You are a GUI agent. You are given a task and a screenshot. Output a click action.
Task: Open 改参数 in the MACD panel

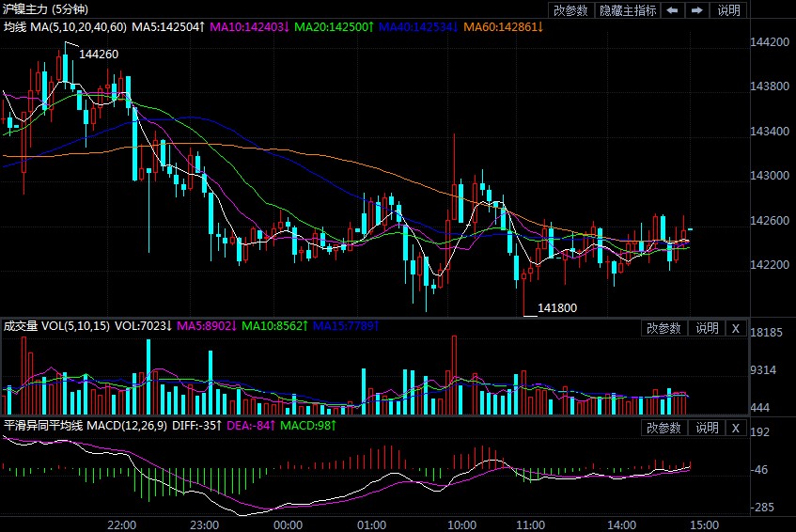click(665, 428)
